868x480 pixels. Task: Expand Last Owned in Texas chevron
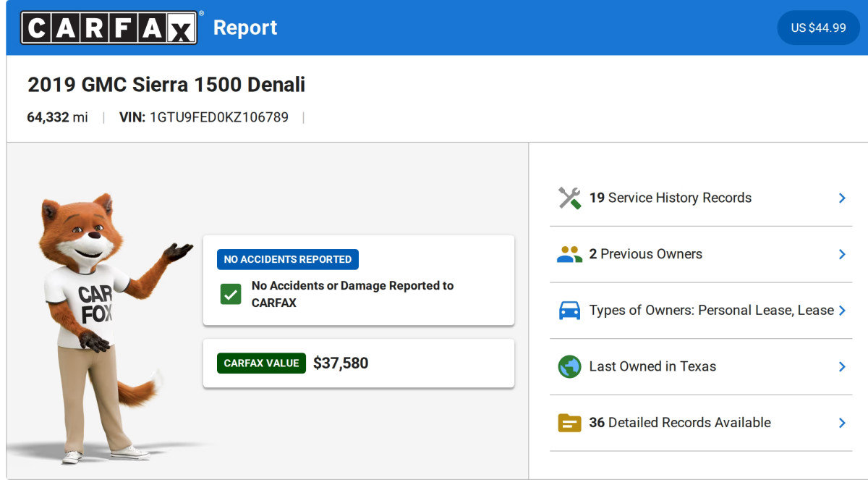842,366
